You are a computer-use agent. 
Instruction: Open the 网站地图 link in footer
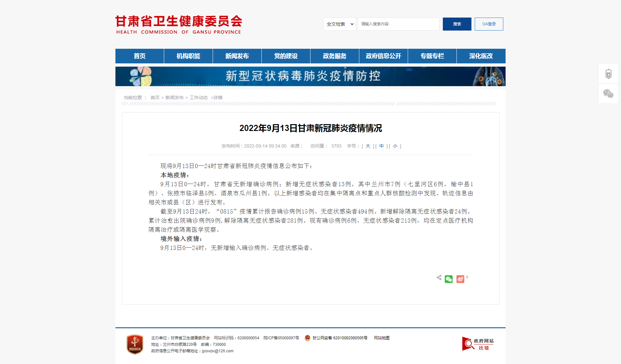382,338
